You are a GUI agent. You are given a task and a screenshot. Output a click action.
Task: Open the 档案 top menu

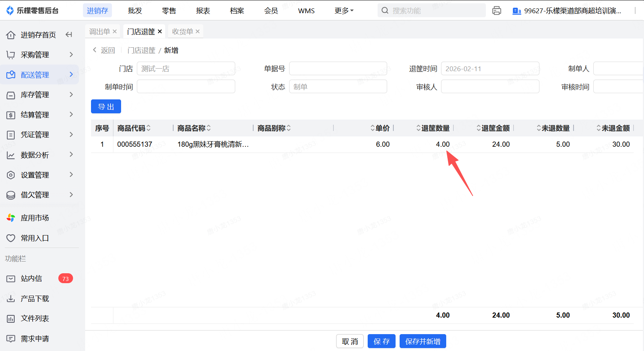(237, 11)
